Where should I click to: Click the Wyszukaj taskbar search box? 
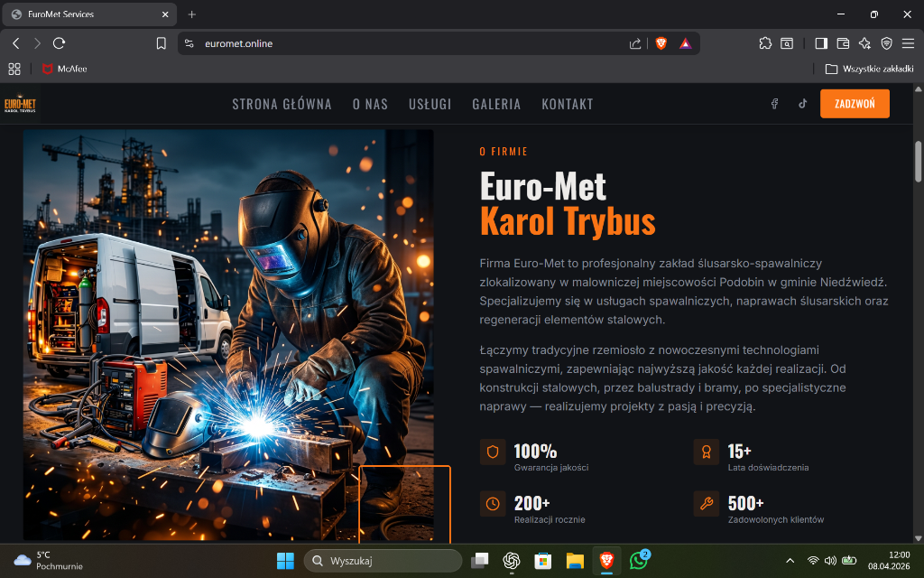point(383,560)
